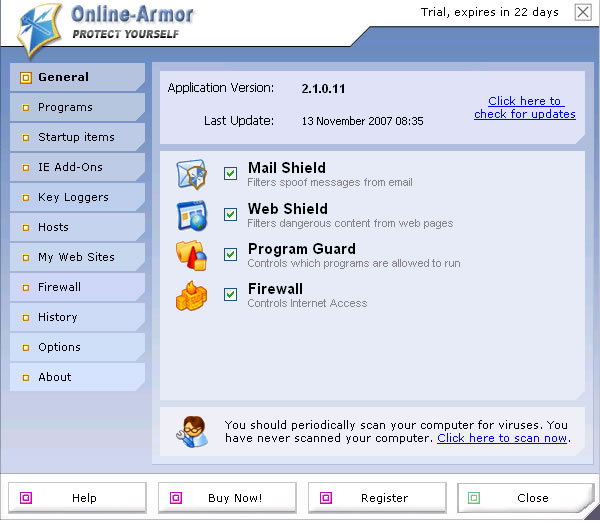Click 'Controls Internet Access' description
Viewport: 600px width, 523px height.
pyautogui.click(x=307, y=303)
